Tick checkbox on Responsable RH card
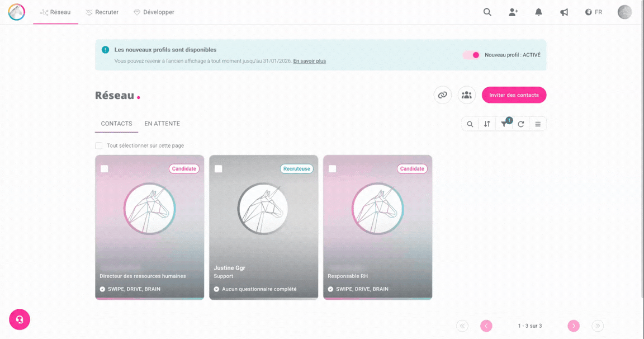 click(x=333, y=168)
